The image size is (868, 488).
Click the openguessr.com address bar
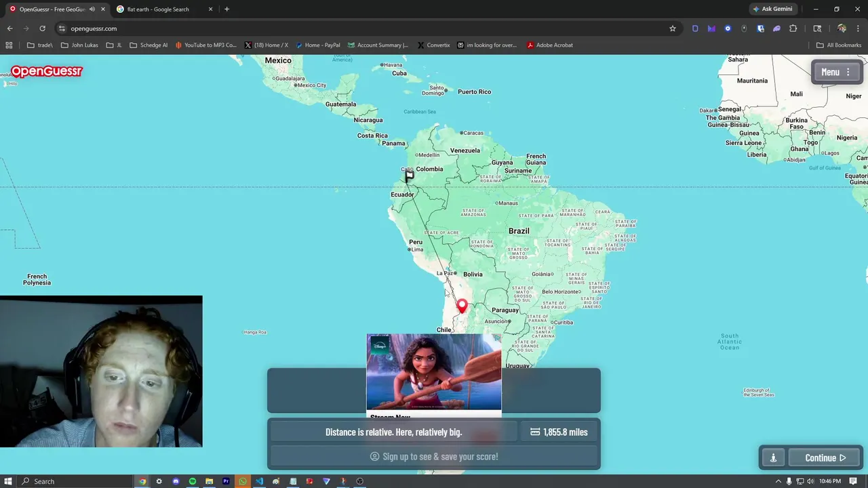(366, 28)
